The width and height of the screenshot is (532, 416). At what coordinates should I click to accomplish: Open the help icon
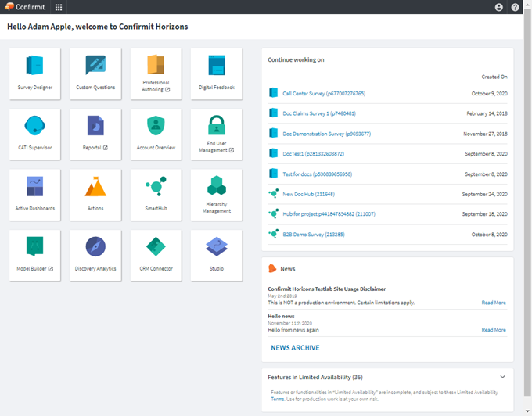pos(515,7)
